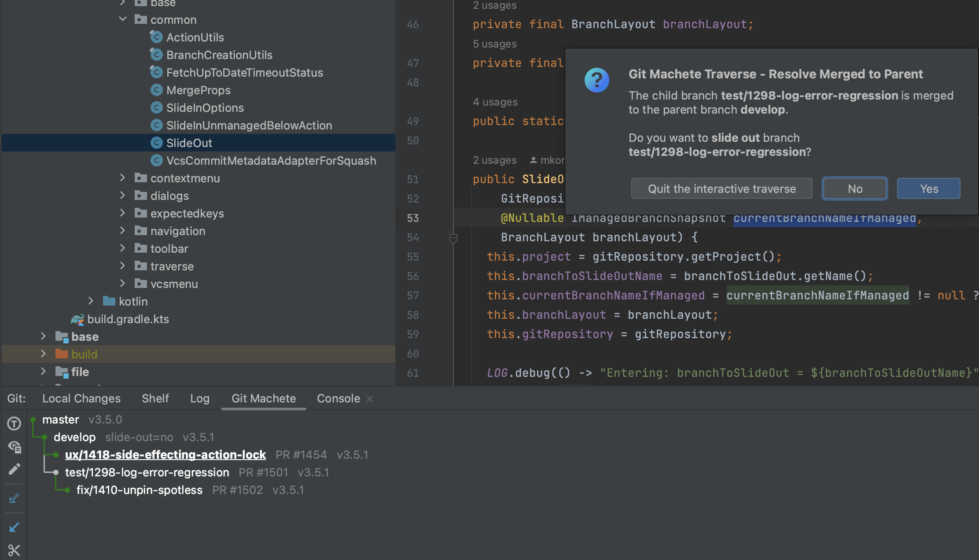
Task: Slide out selected branch with scissors icon
Action: [14, 550]
